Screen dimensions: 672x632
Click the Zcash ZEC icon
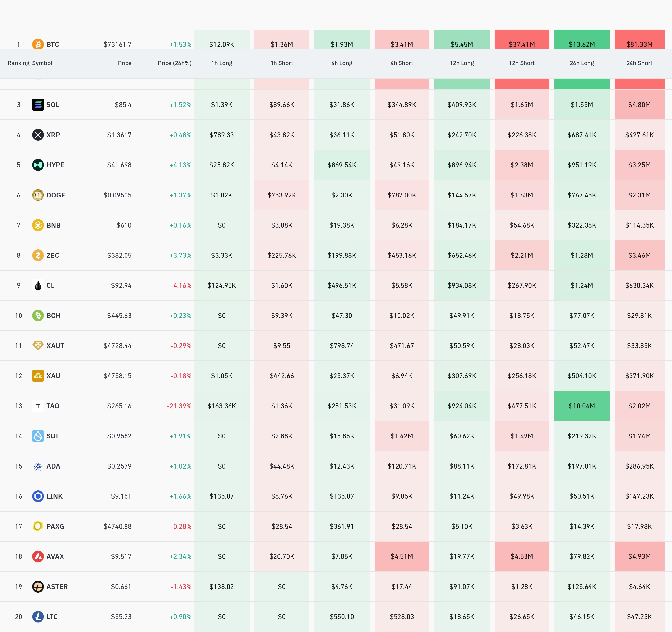click(x=38, y=255)
